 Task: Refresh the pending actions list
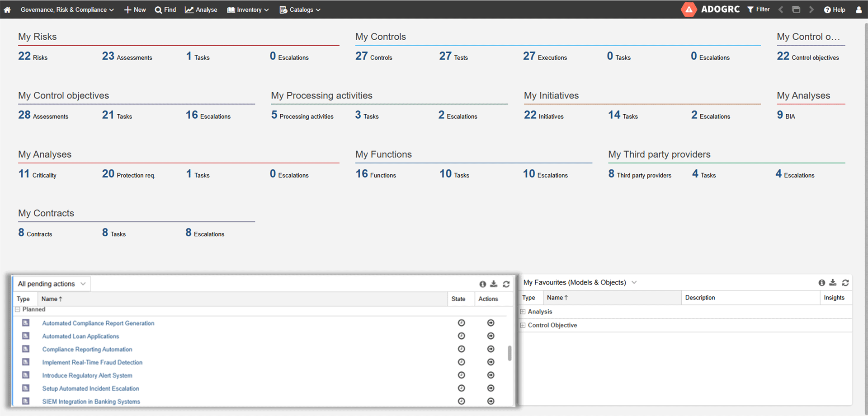click(506, 284)
